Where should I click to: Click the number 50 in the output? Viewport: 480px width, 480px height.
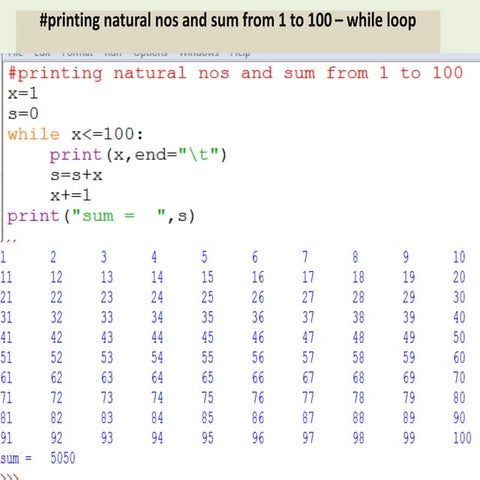coord(459,337)
